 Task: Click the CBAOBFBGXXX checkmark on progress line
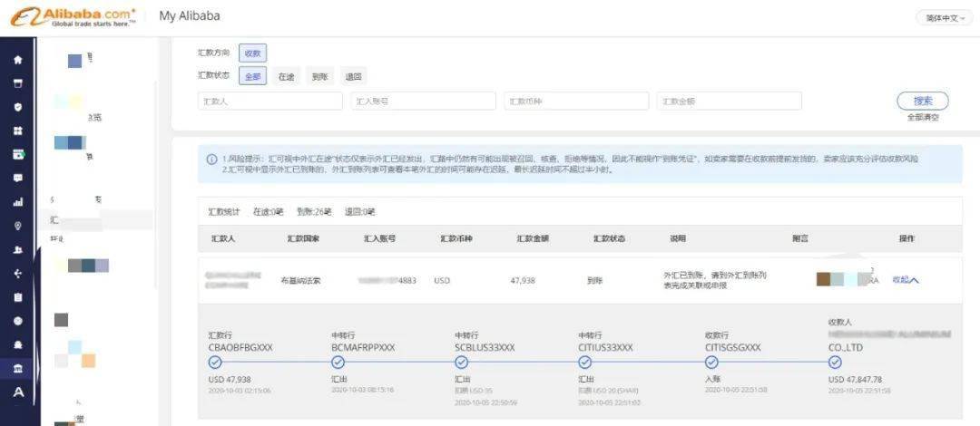[215, 363]
